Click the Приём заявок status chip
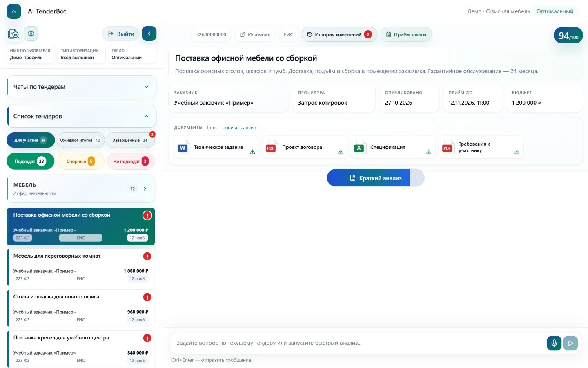The width and height of the screenshot is (588, 368). [406, 35]
